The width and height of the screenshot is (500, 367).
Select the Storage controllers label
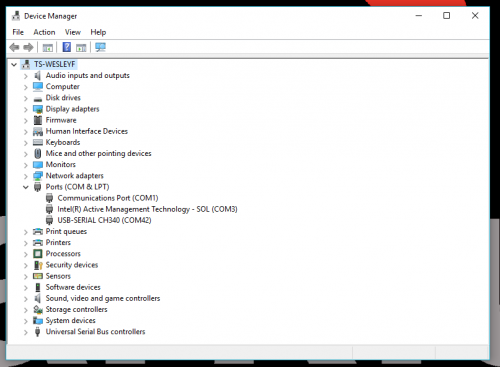[x=77, y=309]
